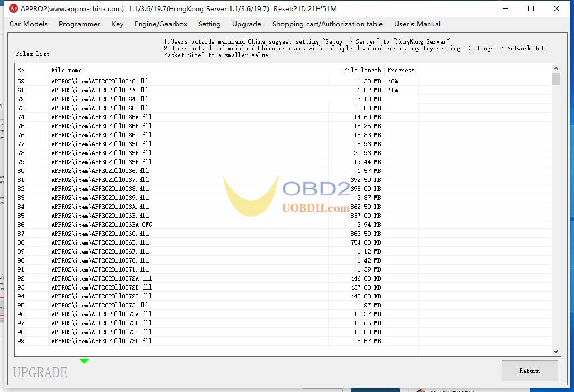Open the Key menu
Image resolution: width=574 pixels, height=392 pixels.
(x=117, y=24)
